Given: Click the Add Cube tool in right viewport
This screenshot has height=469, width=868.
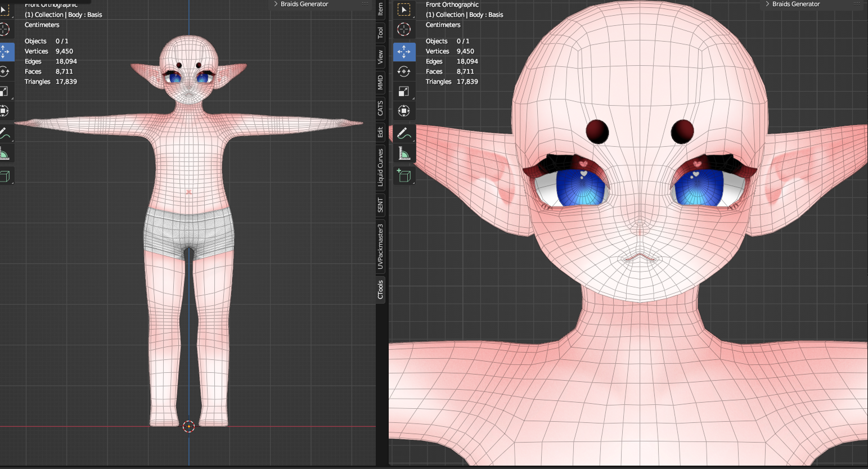Looking at the screenshot, I should click(404, 175).
